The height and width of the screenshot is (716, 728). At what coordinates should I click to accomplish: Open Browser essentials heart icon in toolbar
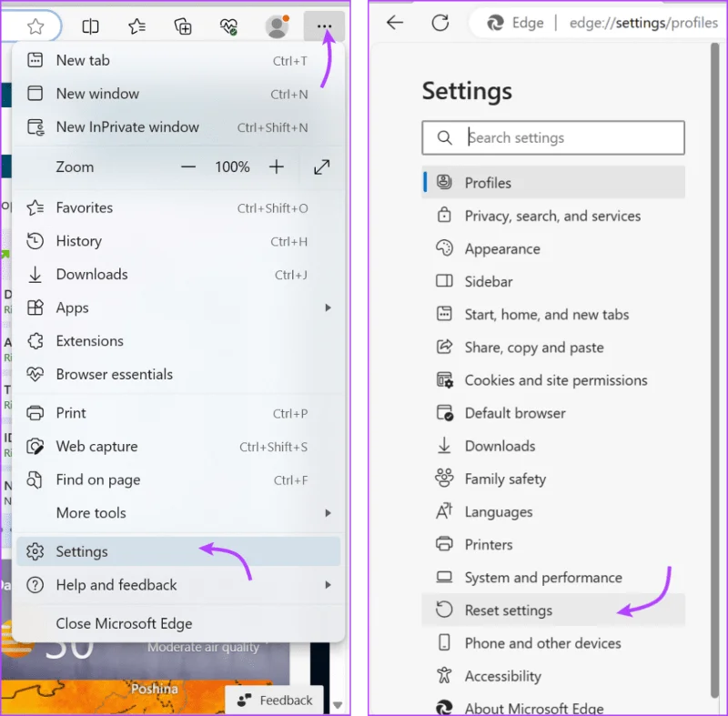click(x=228, y=26)
